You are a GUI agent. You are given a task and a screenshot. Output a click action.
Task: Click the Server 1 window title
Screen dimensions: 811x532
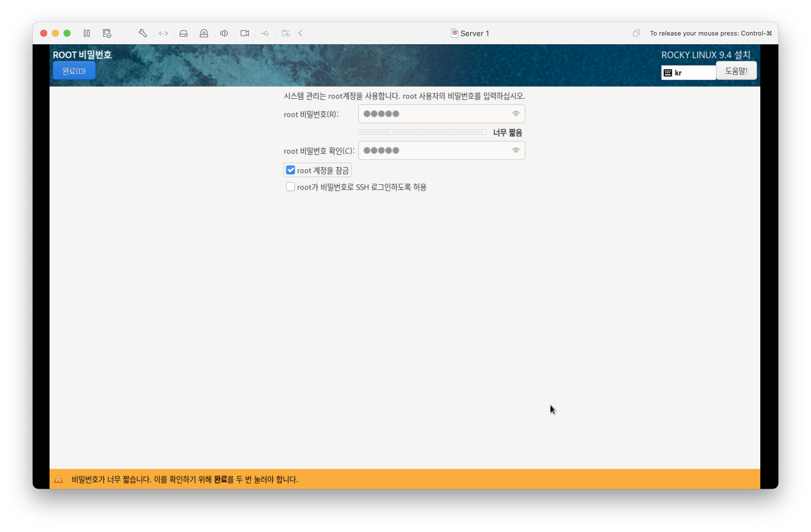click(x=475, y=34)
